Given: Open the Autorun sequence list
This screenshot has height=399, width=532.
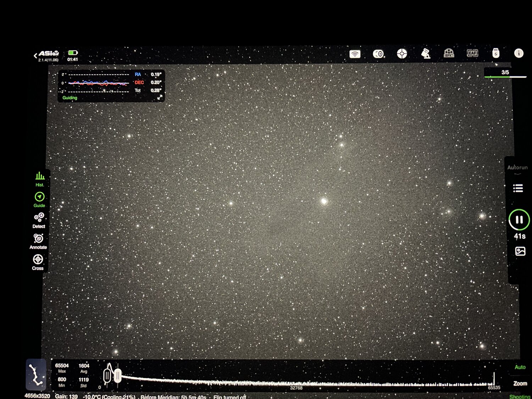Looking at the screenshot, I should [518, 188].
